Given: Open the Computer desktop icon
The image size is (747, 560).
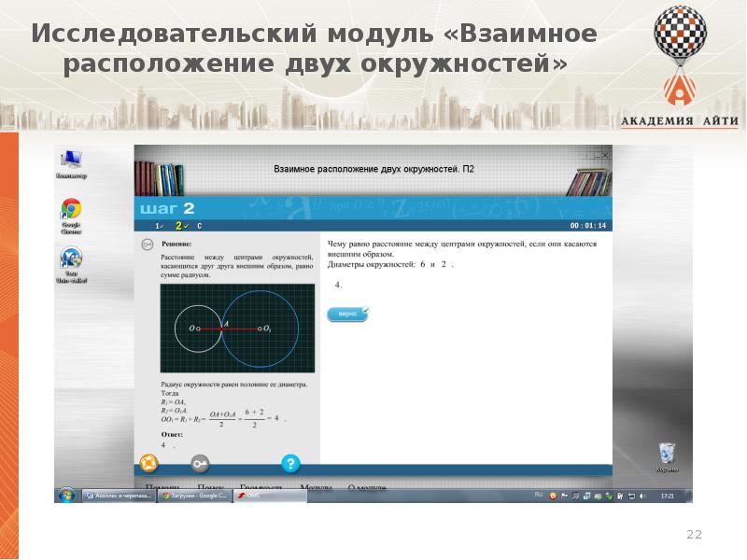Looking at the screenshot, I should pyautogui.click(x=71, y=162).
